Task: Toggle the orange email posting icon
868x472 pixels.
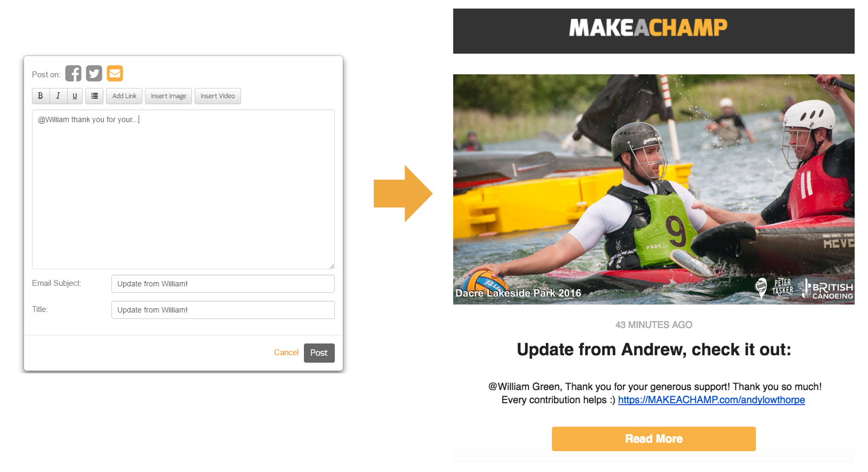Action: [x=115, y=73]
